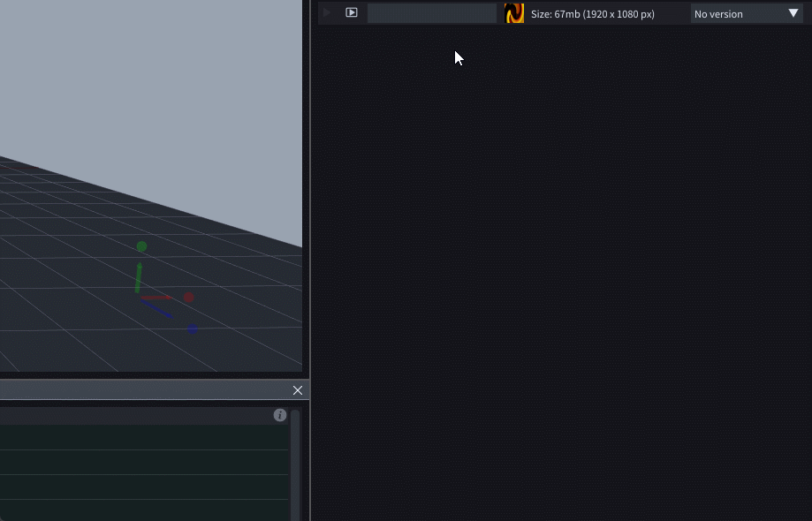Select the green Y-axis arrow

coord(138,277)
